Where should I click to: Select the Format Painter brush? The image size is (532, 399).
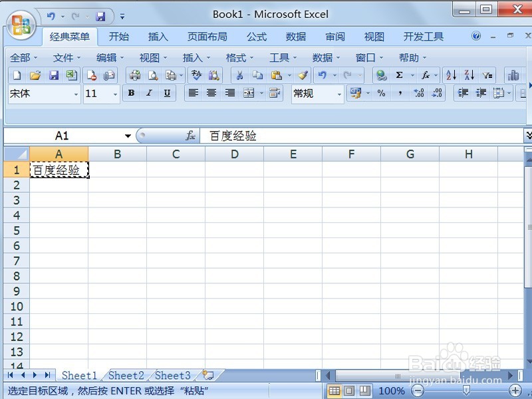(303, 75)
